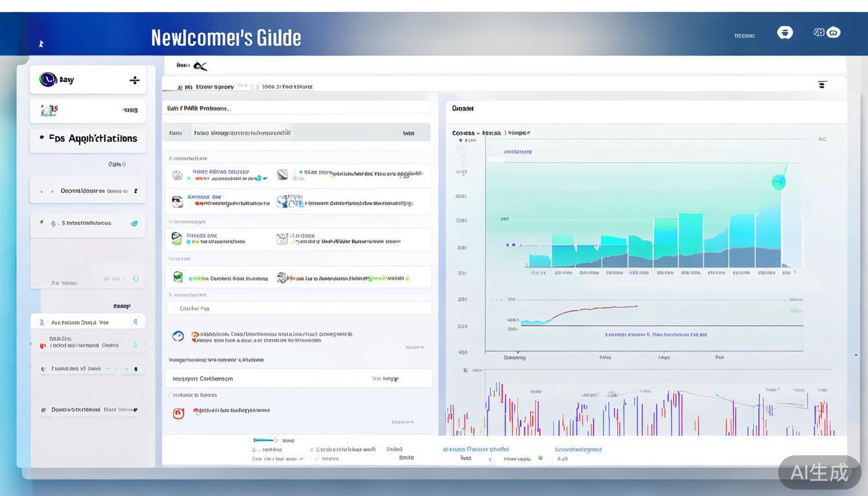Screen dimensions: 868x496
Task: Toggle the teal indicator on the 'S Intecsfatitioces' row
Action: [134, 223]
